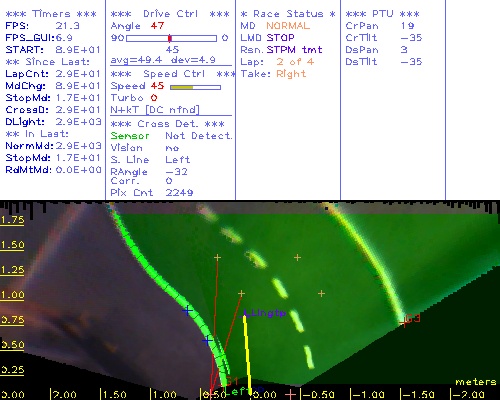Click the red G1 marker near bottom
Screen dimensions: 500x400
pyautogui.click(x=231, y=380)
